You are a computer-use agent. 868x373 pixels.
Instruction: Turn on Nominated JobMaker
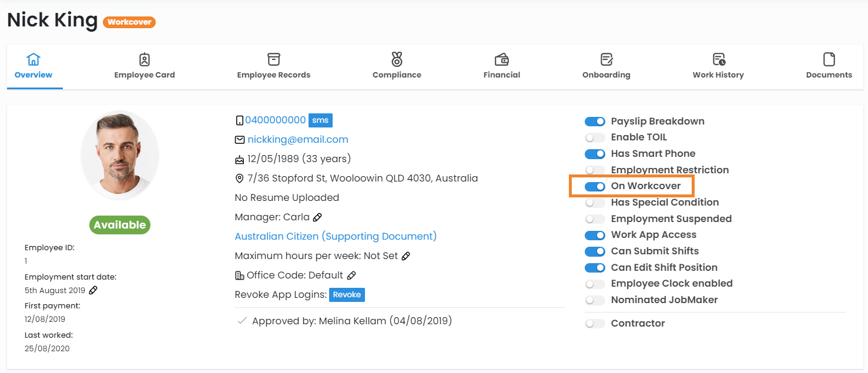pos(595,300)
